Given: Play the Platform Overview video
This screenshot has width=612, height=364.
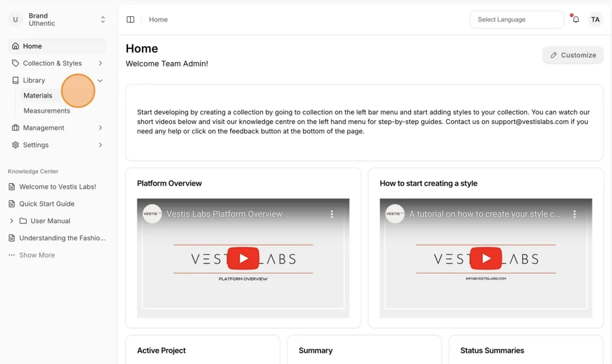Looking at the screenshot, I should 243,258.
